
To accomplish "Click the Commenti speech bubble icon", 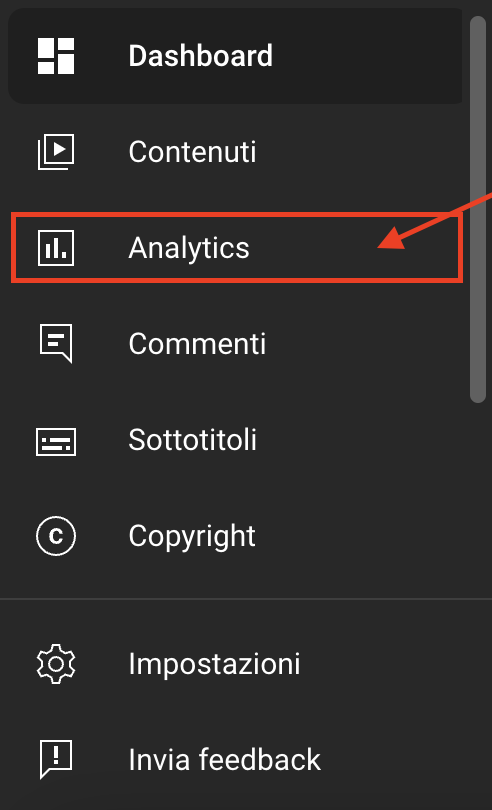I will pos(56,344).
